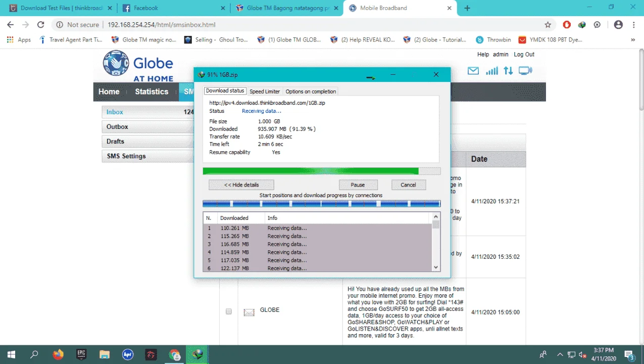
Task: Click the signal strength bars icon
Action: click(491, 71)
